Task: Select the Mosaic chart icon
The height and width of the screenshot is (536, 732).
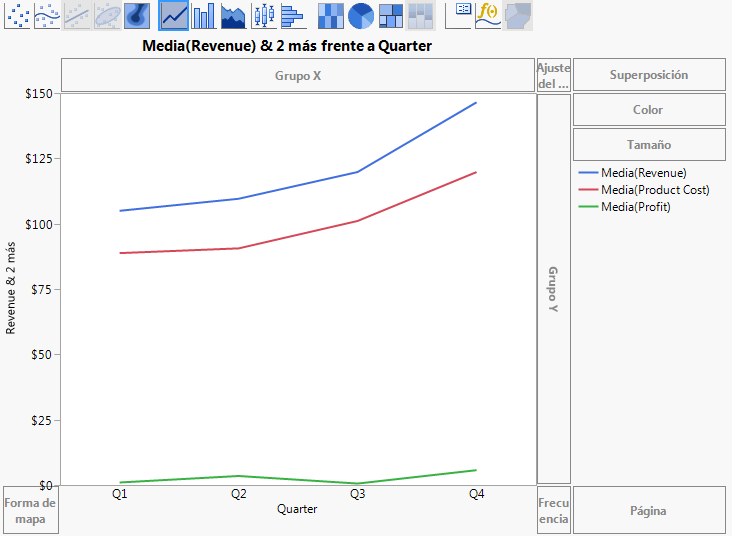Action: tap(421, 15)
